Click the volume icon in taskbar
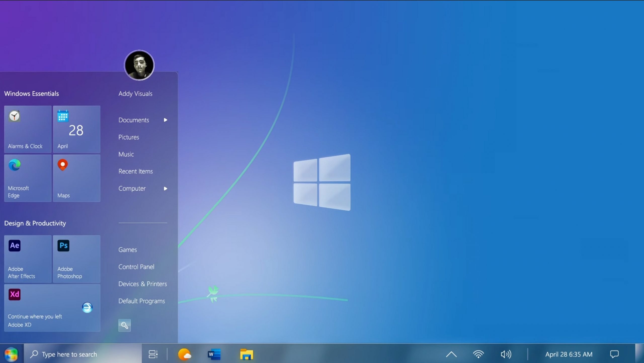 [506, 354]
